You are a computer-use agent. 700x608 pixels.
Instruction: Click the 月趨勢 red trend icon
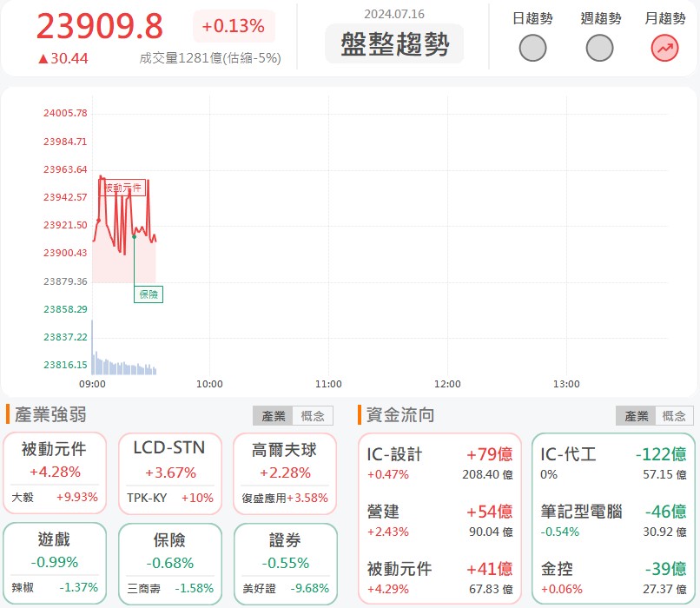(664, 49)
